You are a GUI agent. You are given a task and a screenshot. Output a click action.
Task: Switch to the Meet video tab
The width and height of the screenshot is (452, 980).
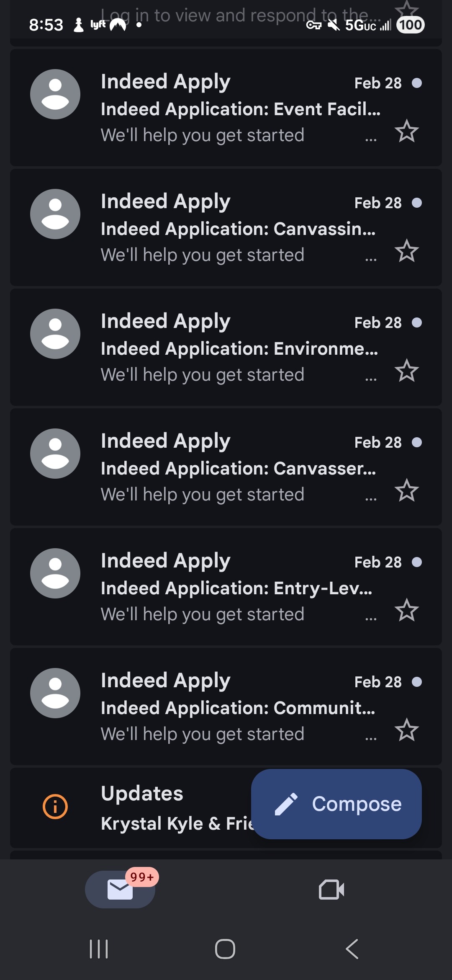tap(331, 889)
